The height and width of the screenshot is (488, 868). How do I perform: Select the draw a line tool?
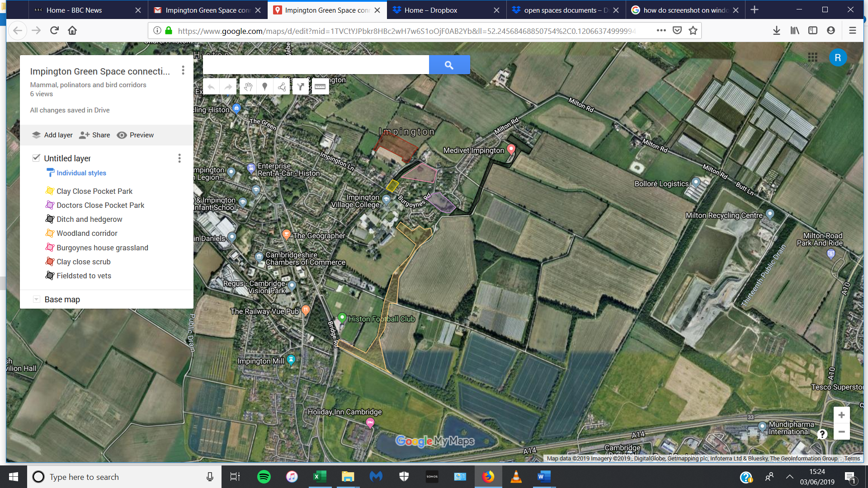coord(282,87)
